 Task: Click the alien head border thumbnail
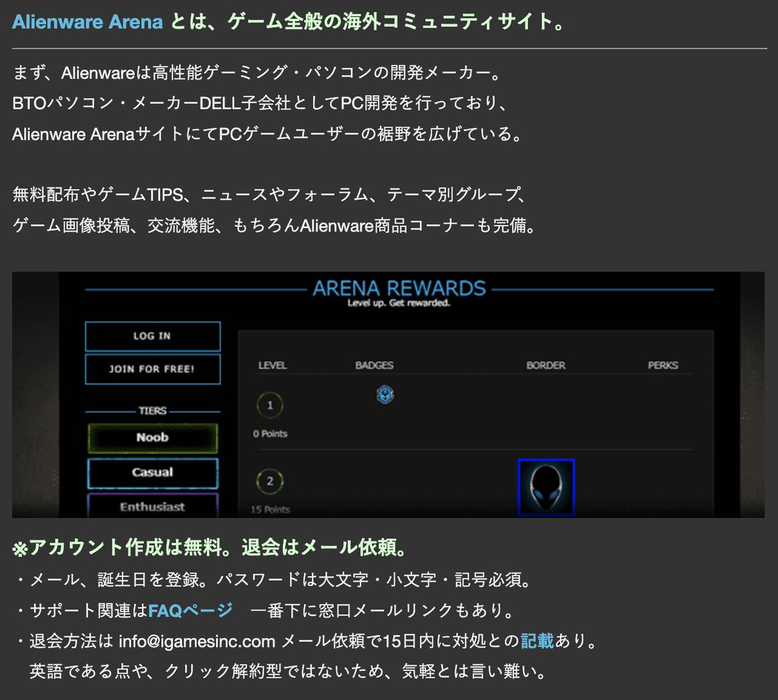coord(546,487)
